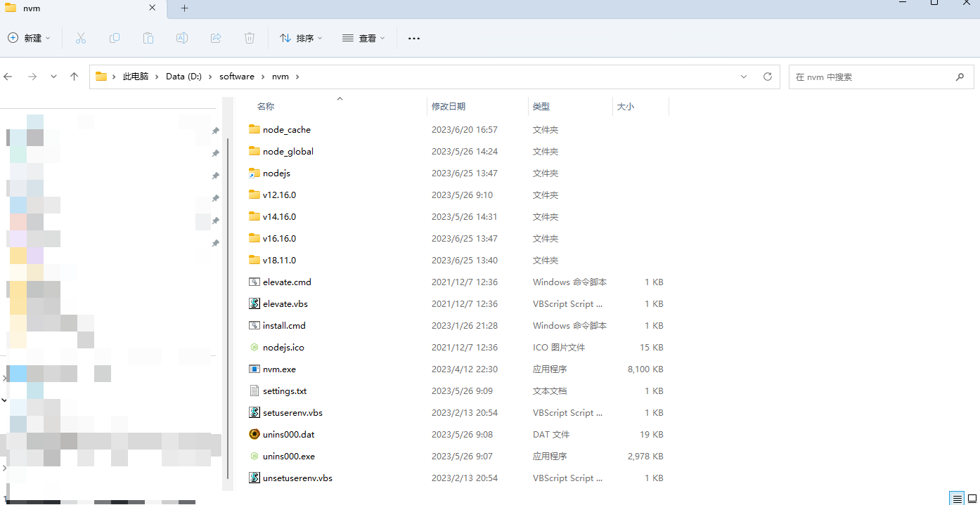Image resolution: width=980 pixels, height=505 pixels.
Task: Sort files by 修改日期 column header
Action: 449,106
